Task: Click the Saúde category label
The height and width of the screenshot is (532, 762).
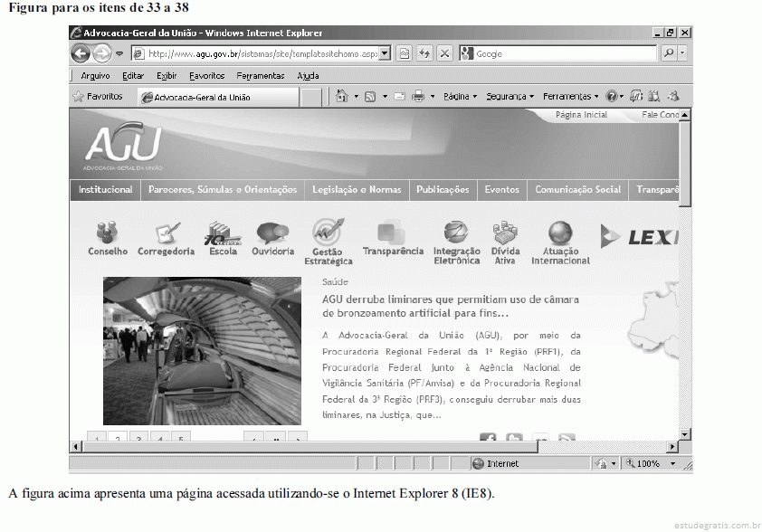Action: point(335,281)
